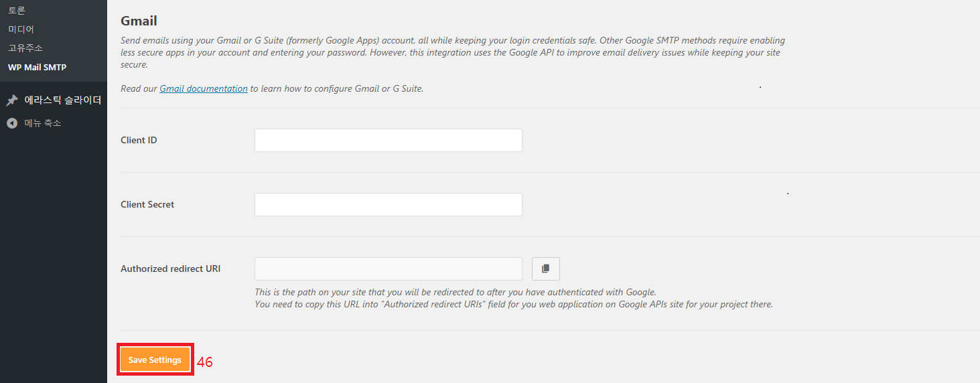Click the redirect URI help text below field
Viewport: 980px width, 383px height.
click(514, 299)
